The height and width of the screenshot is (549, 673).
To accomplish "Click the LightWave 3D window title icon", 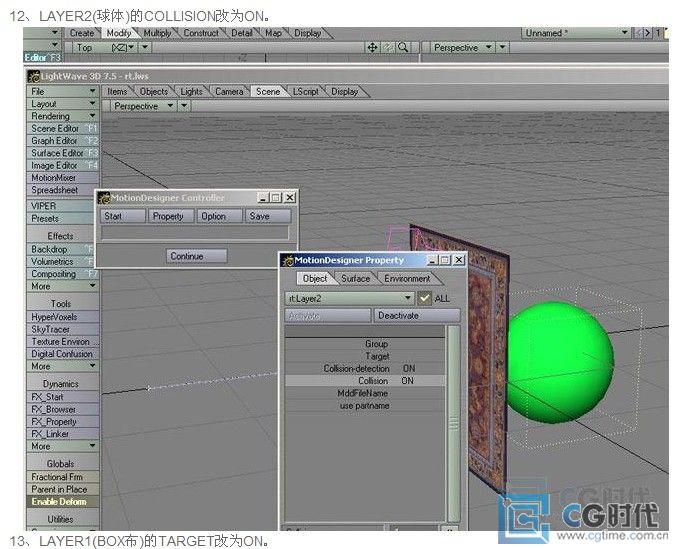I will pyautogui.click(x=33, y=76).
